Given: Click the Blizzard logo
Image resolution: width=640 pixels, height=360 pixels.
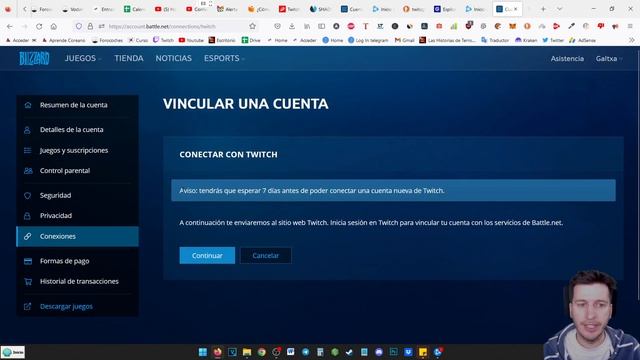Looking at the screenshot, I should (34, 59).
